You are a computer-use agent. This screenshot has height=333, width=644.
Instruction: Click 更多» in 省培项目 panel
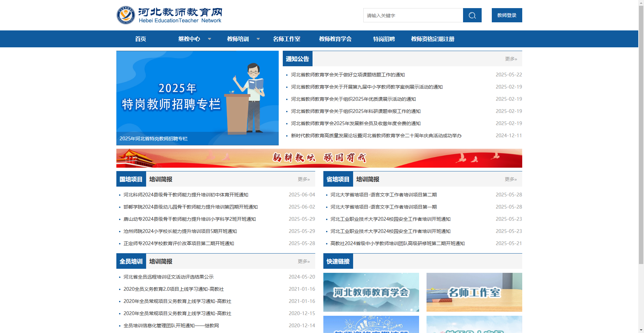pyautogui.click(x=510, y=179)
